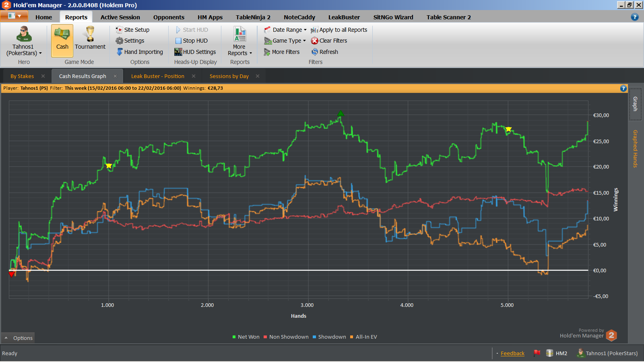Open Site Setup options
This screenshot has width=644, height=362.
[x=132, y=30]
